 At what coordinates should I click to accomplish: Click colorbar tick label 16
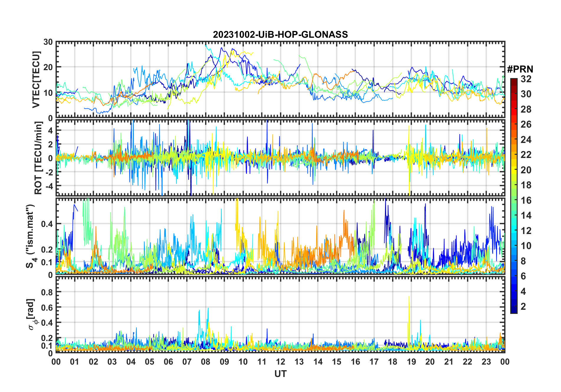526,200
